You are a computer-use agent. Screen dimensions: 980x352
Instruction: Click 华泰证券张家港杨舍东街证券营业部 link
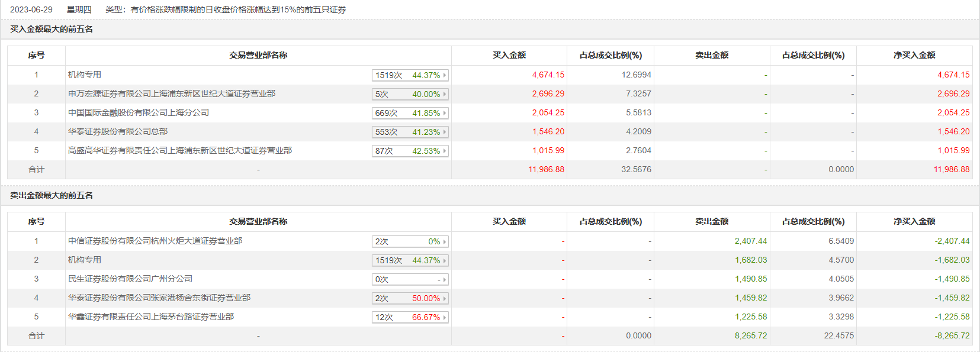[159, 298]
